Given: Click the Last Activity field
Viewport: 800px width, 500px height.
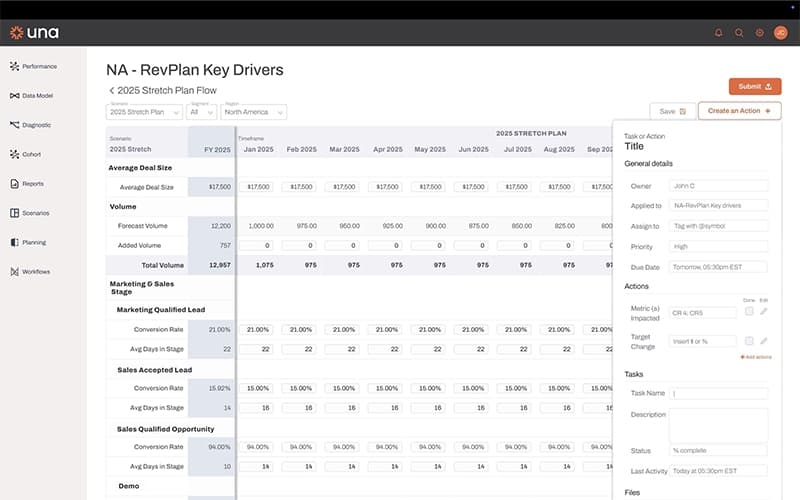Looking at the screenshot, I should click(x=718, y=471).
